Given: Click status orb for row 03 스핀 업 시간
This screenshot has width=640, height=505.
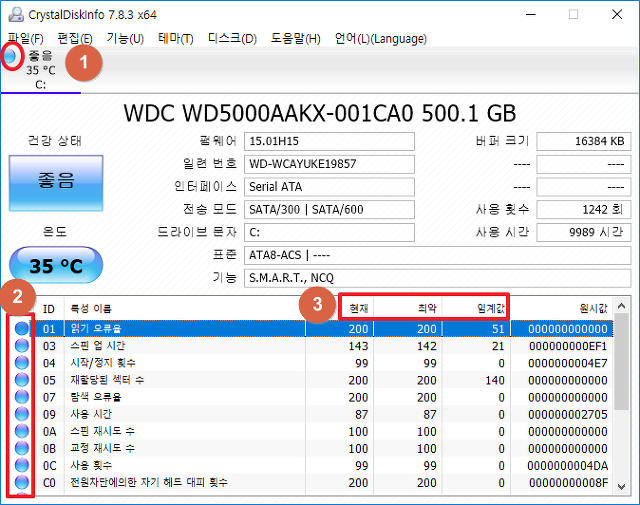Looking at the screenshot, I should 22,346.
